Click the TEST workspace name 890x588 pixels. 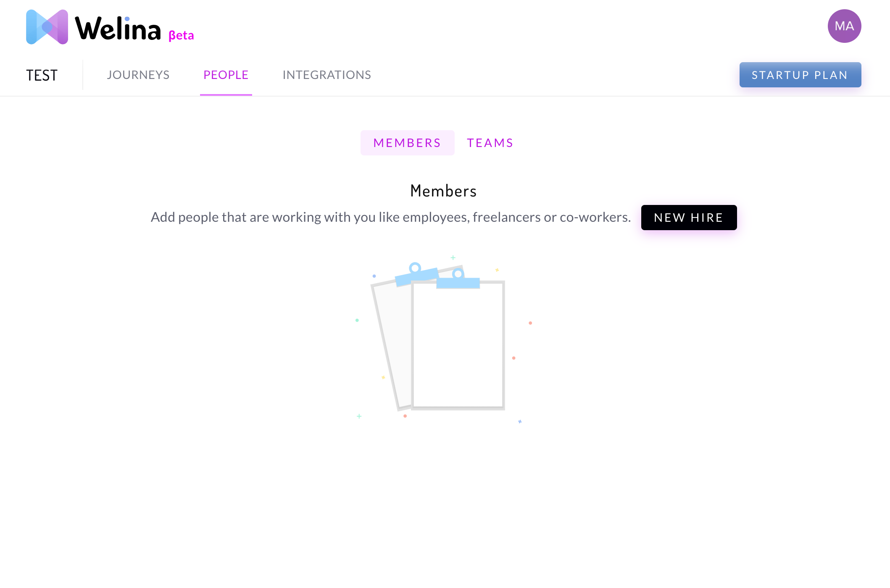click(x=42, y=75)
